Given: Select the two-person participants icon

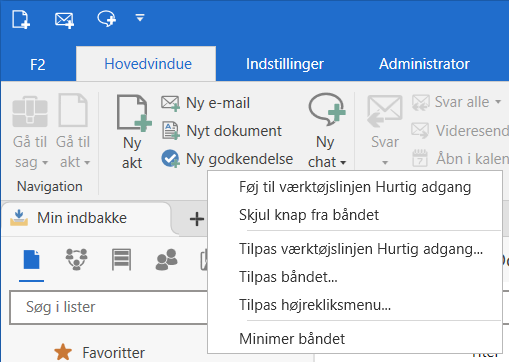Looking at the screenshot, I should click(166, 259).
